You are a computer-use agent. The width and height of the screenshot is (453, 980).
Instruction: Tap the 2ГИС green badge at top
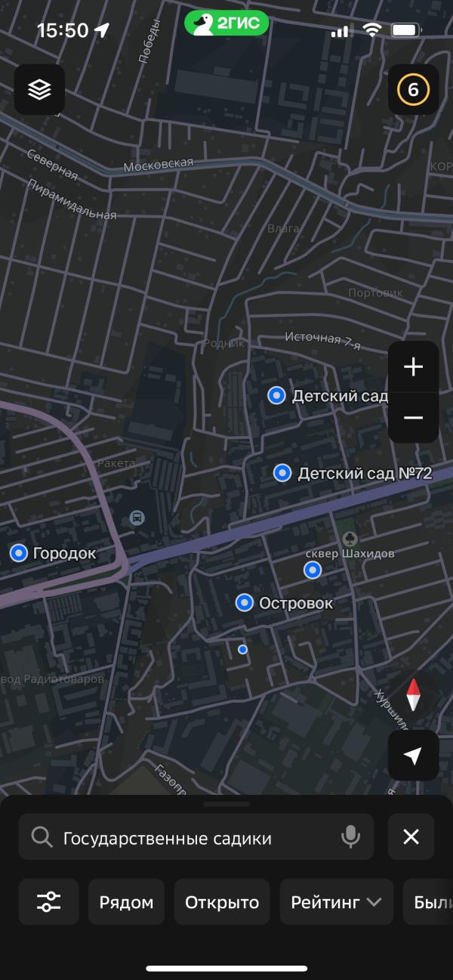pos(226,23)
